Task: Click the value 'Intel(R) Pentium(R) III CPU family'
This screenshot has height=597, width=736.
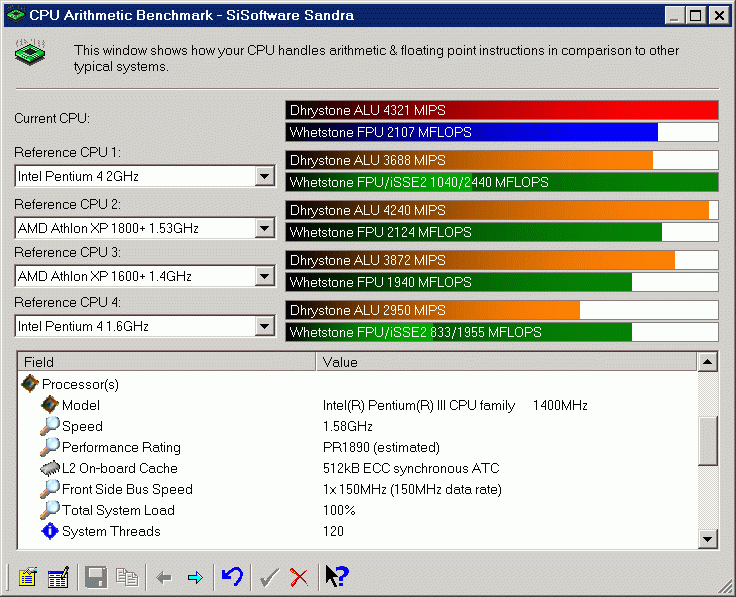Action: 419,405
